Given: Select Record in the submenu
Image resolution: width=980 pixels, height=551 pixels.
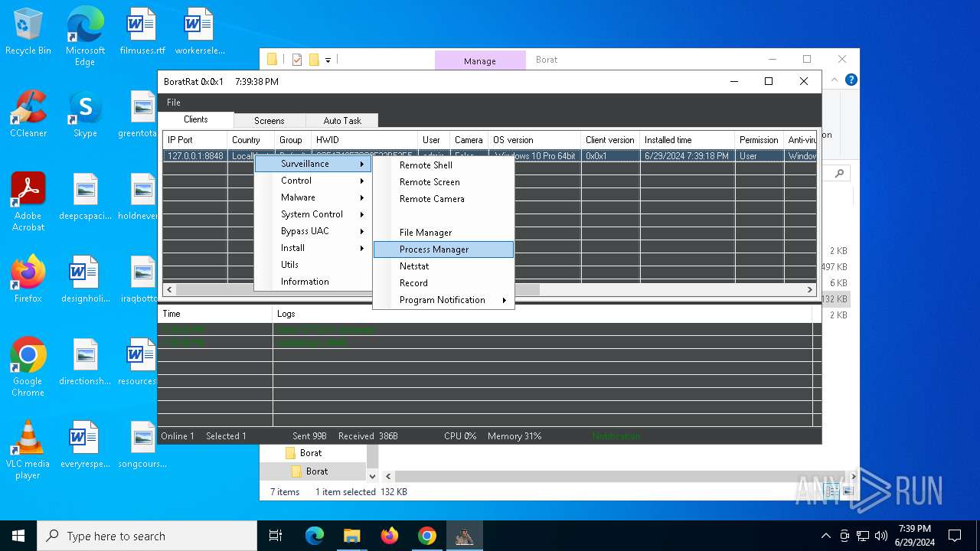Looking at the screenshot, I should click(x=443, y=283).
